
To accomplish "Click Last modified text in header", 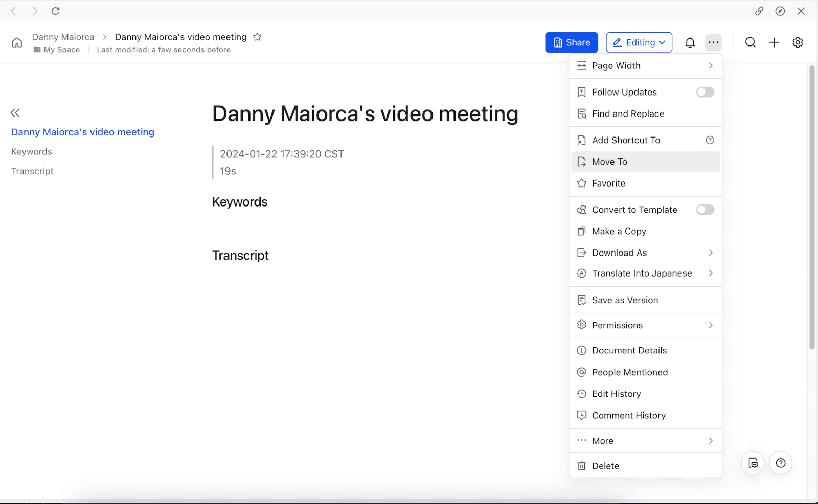I will click(x=164, y=50).
